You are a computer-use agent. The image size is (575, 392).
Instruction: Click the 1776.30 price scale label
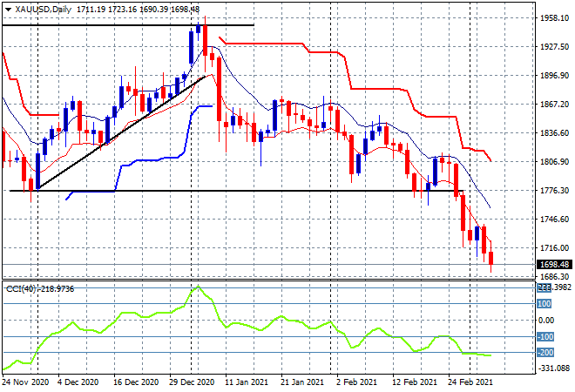pos(554,190)
